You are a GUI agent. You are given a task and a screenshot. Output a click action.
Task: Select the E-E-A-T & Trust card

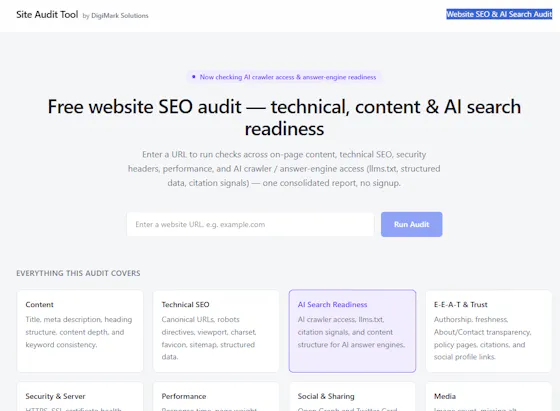point(489,331)
